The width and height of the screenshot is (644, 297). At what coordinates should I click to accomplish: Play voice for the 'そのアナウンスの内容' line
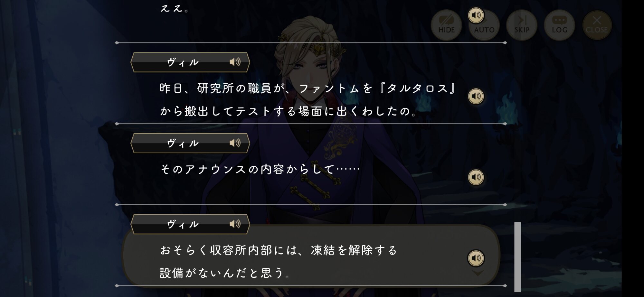click(476, 177)
